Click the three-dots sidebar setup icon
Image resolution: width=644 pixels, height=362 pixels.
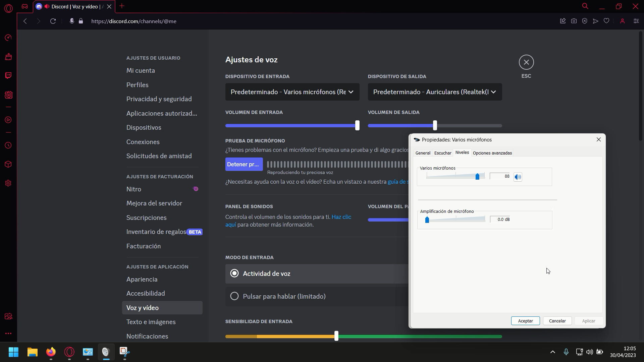tap(8, 334)
